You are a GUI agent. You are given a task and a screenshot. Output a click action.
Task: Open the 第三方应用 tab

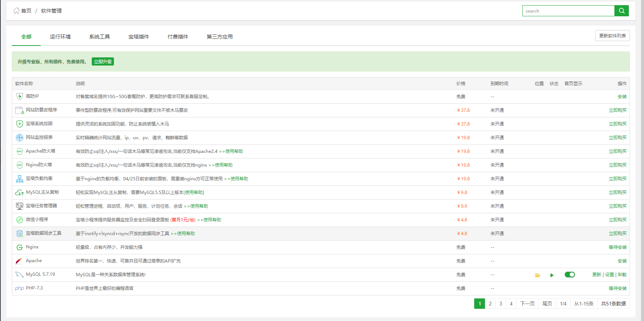tap(220, 37)
